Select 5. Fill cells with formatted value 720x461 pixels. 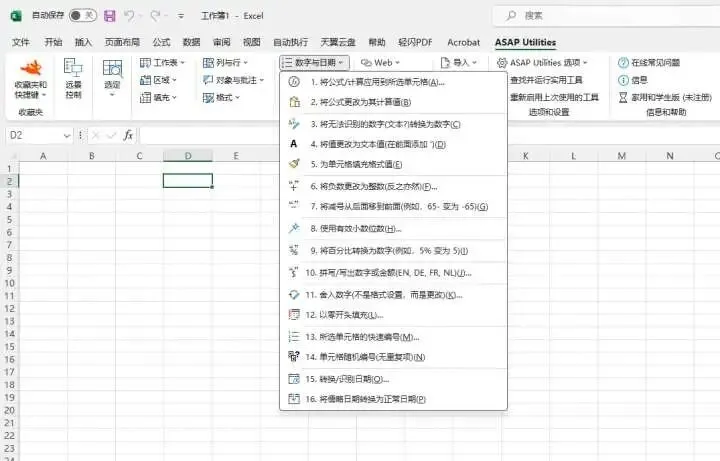(x=393, y=164)
